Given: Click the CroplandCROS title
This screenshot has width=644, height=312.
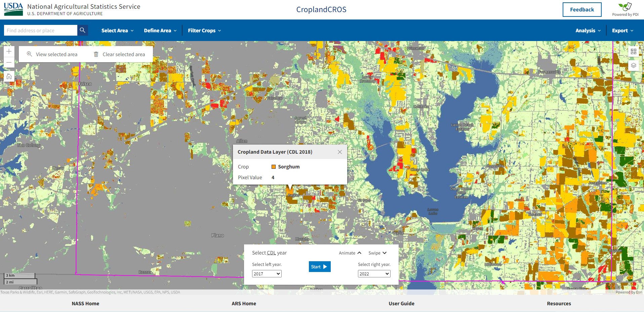Looking at the screenshot, I should [321, 9].
